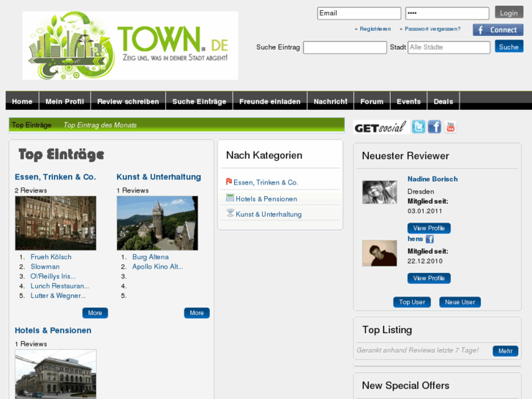Open Mein Profil in navigation

tap(65, 101)
